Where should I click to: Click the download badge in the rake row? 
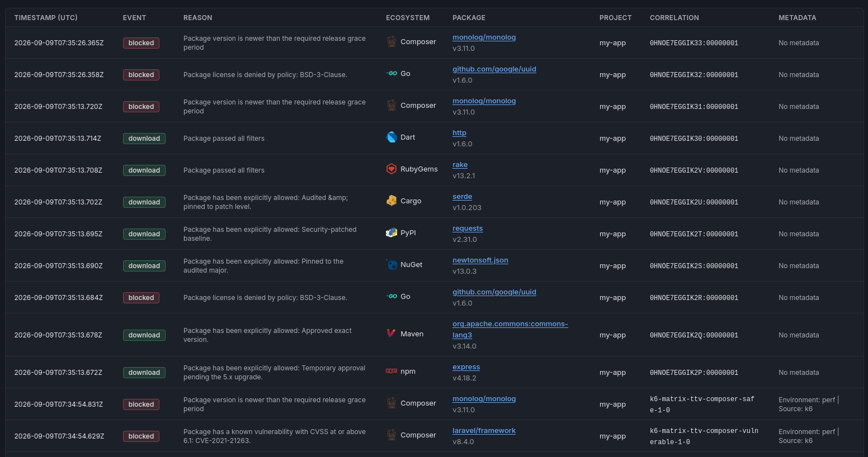tap(144, 170)
